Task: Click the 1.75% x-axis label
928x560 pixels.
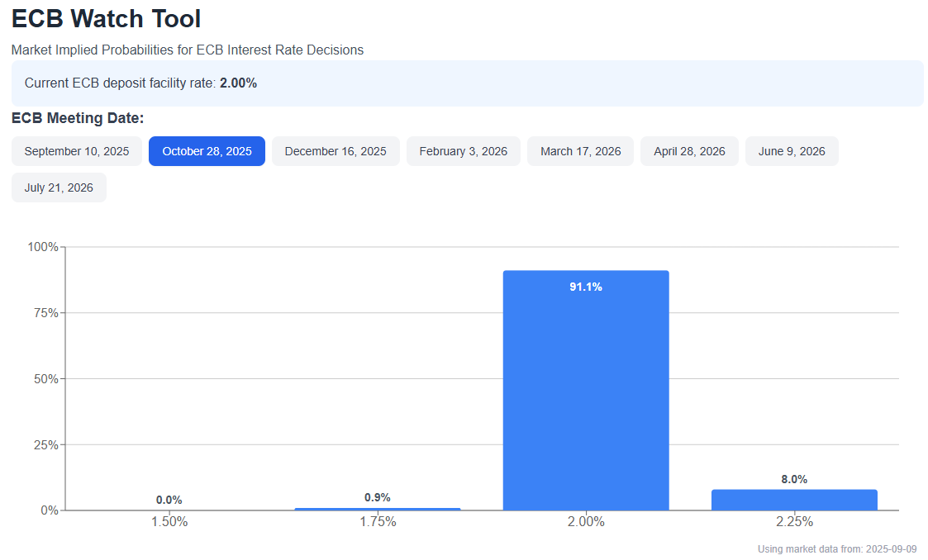Action: click(x=378, y=521)
